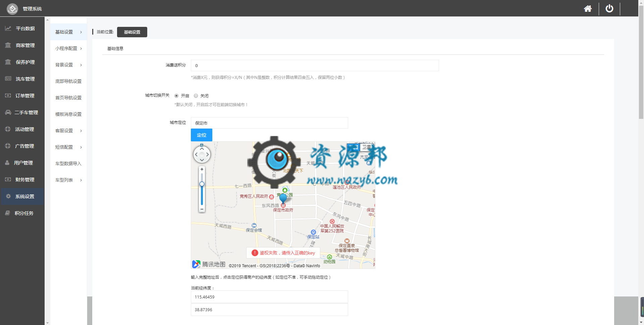
Task: Click the power logout icon
Action: point(609,8)
